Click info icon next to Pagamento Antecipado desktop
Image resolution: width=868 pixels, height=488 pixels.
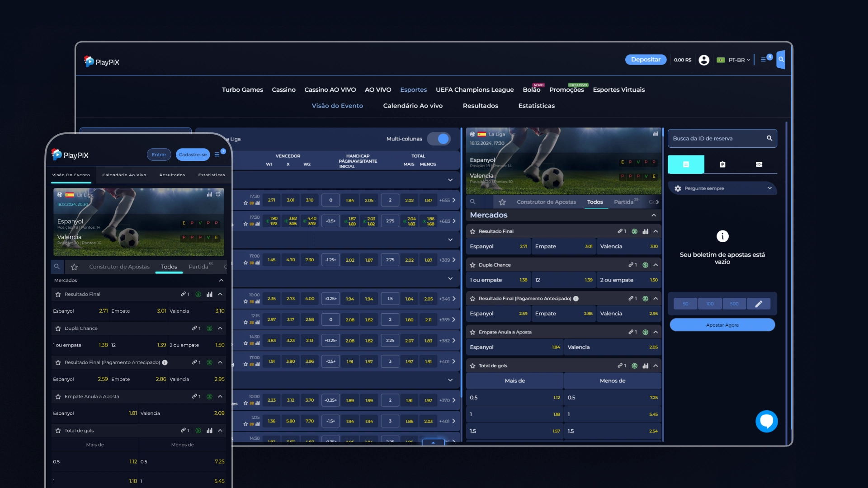pyautogui.click(x=576, y=299)
